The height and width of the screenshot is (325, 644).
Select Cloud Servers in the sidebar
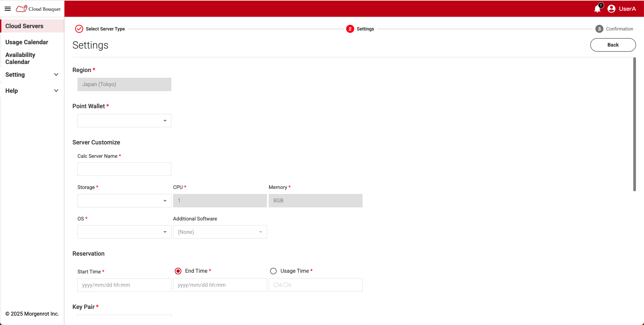[24, 26]
